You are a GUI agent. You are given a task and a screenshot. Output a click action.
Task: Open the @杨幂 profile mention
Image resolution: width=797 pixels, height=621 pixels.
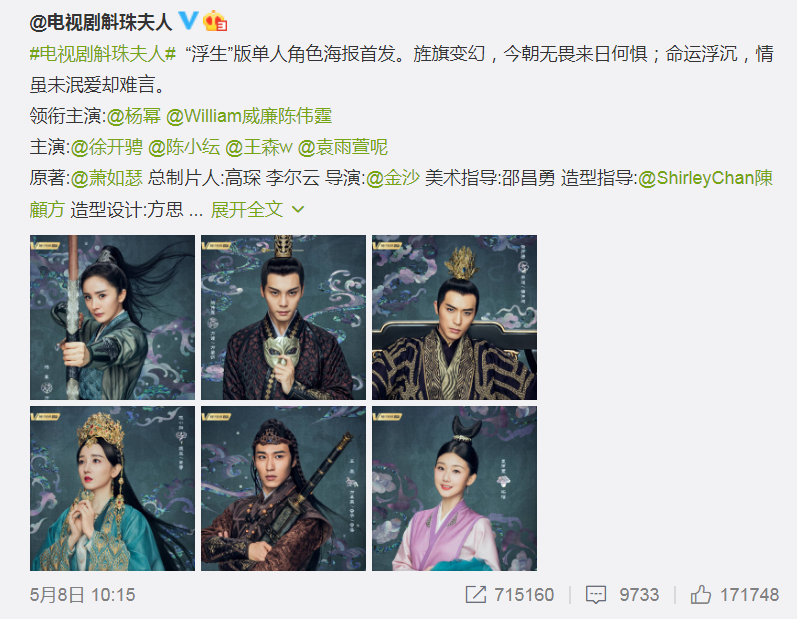click(x=134, y=116)
